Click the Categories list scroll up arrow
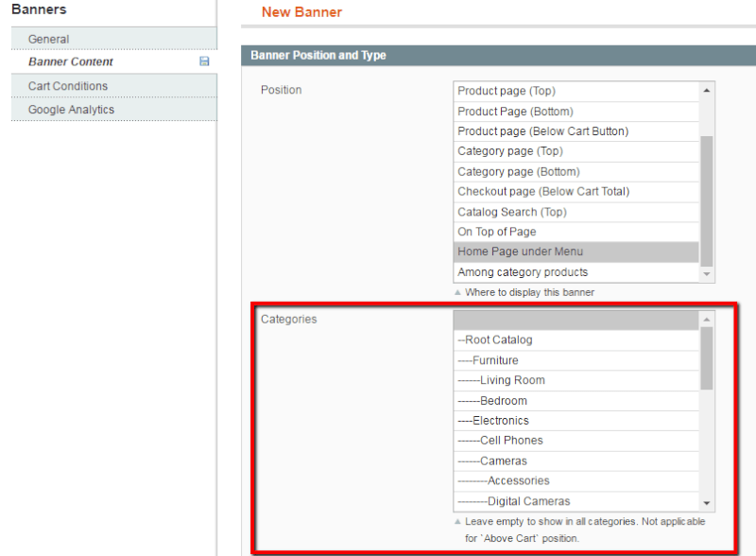The width and height of the screenshot is (756, 556). [707, 320]
